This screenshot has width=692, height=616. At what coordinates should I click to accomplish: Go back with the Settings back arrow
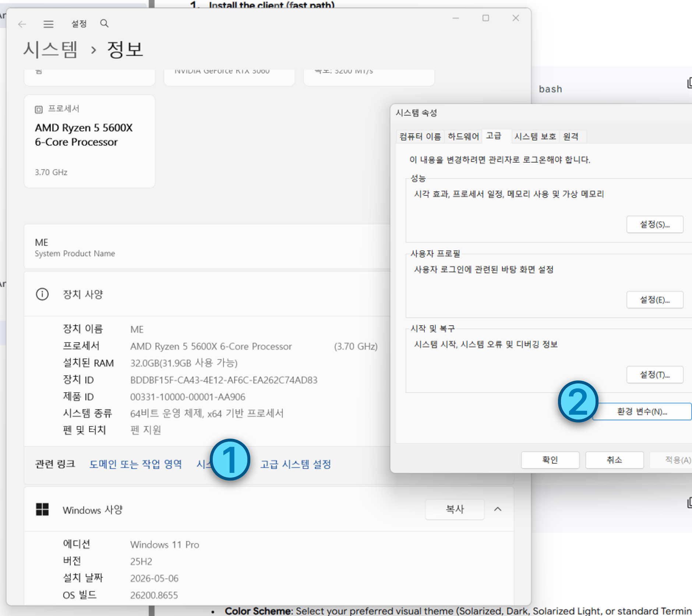click(x=22, y=24)
